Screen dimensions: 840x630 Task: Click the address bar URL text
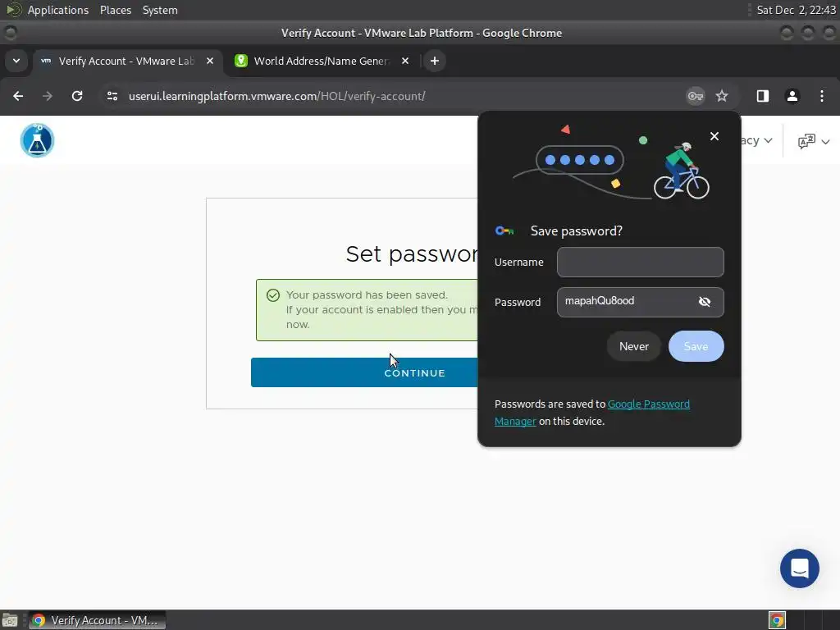point(276,96)
